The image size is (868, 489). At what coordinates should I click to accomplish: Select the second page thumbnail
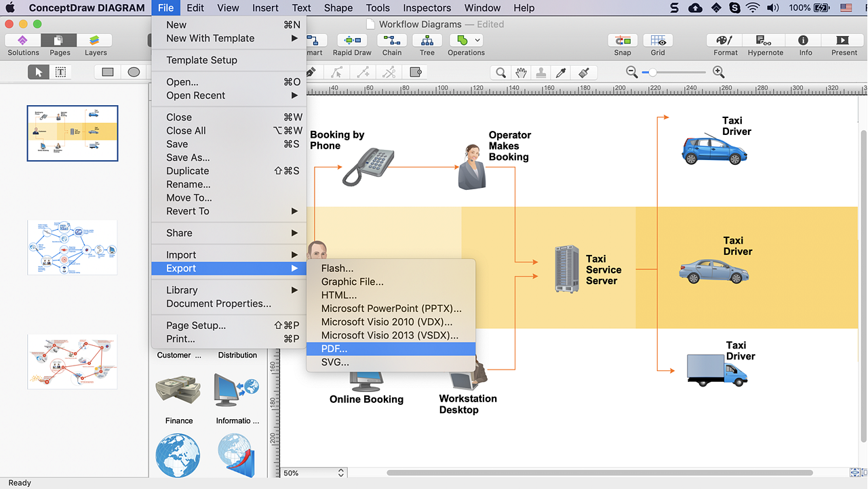pyautogui.click(x=73, y=247)
